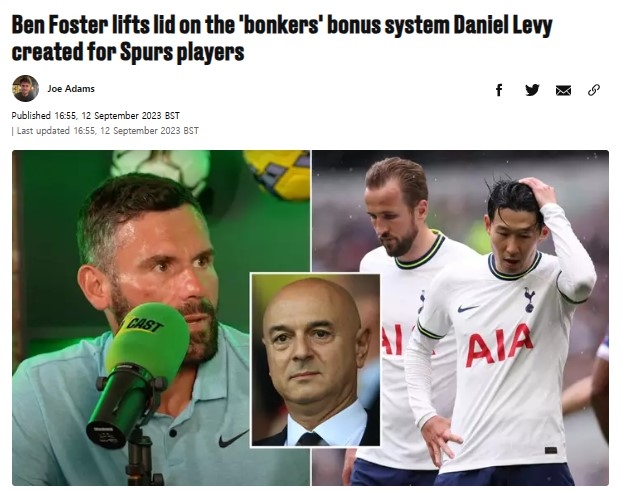This screenshot has width=622, height=490.
Task: Select the Published 16:55 timestamp
Action: click(96, 115)
